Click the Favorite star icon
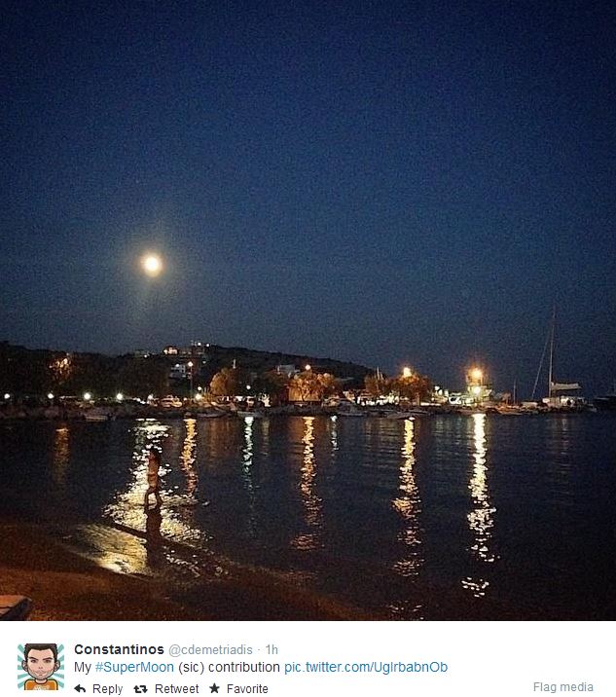 215,688
